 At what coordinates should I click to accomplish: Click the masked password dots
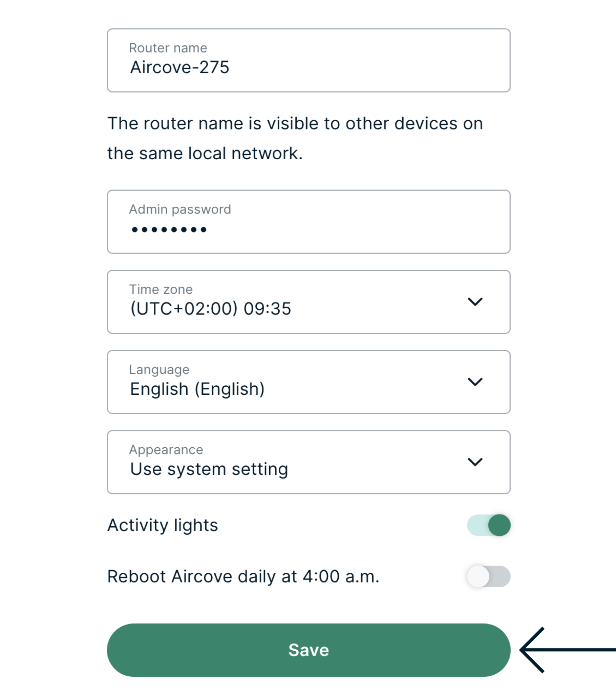point(168,229)
